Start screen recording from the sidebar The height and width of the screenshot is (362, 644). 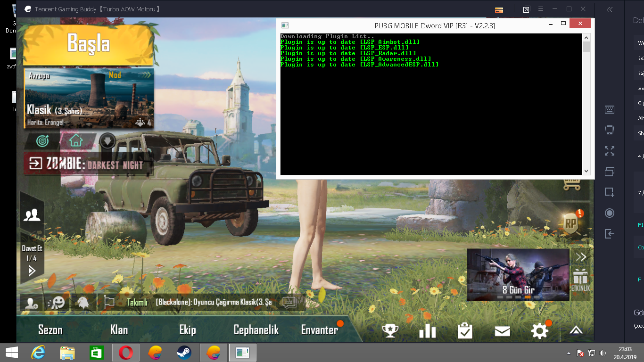click(x=610, y=213)
